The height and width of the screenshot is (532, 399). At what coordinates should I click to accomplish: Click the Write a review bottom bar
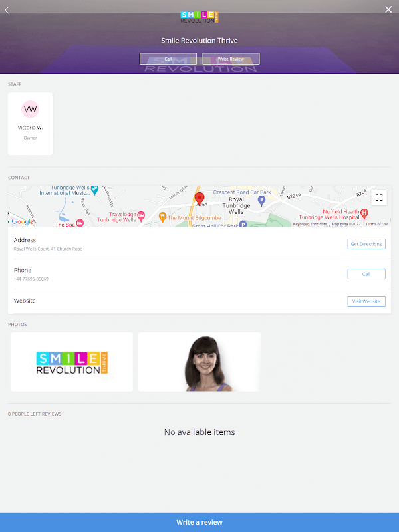click(199, 522)
